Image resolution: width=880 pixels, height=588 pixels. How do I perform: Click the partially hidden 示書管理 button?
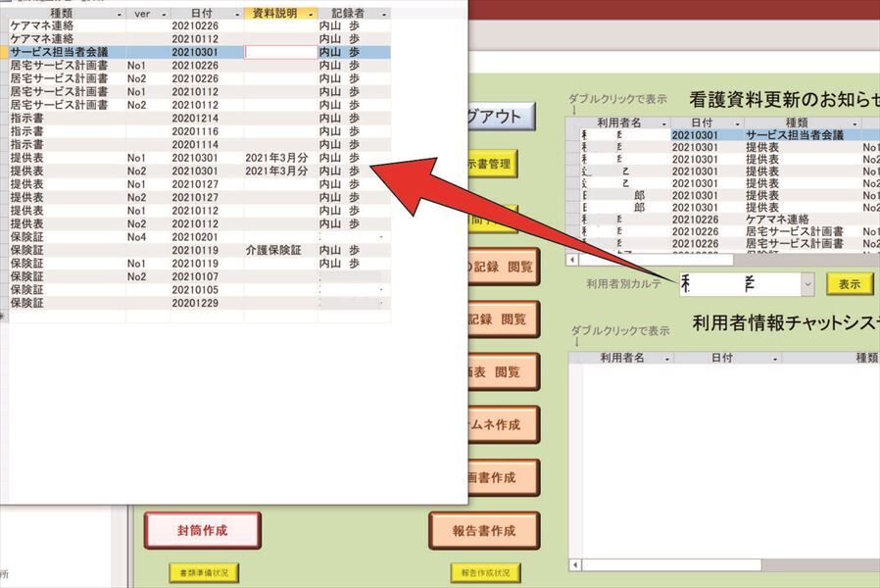click(492, 164)
